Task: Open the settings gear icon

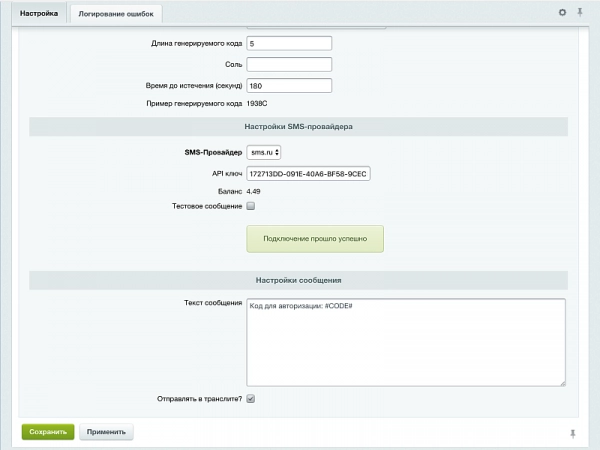Action: tap(562, 12)
